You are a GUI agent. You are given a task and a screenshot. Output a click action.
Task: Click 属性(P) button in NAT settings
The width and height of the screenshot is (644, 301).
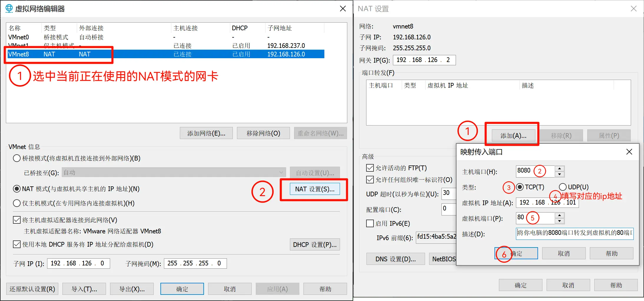[x=609, y=136]
